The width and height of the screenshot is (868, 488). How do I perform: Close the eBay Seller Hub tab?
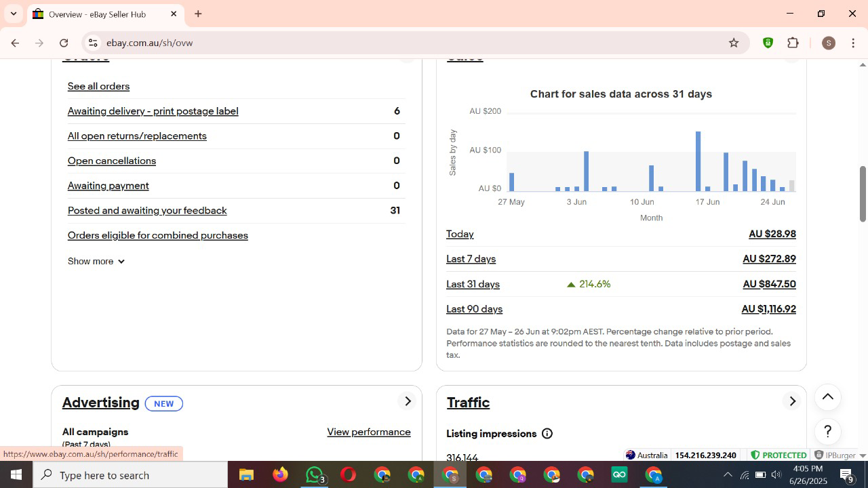pyautogui.click(x=174, y=14)
